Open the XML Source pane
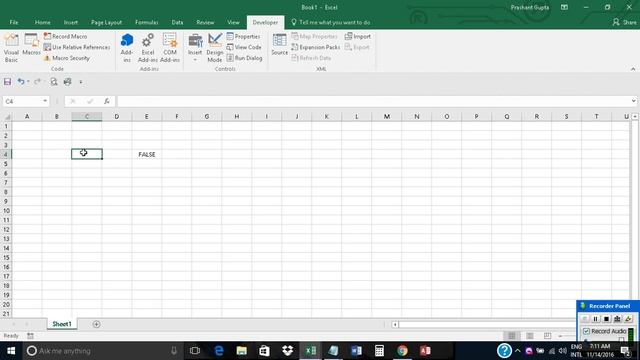640x360 pixels. click(280, 45)
